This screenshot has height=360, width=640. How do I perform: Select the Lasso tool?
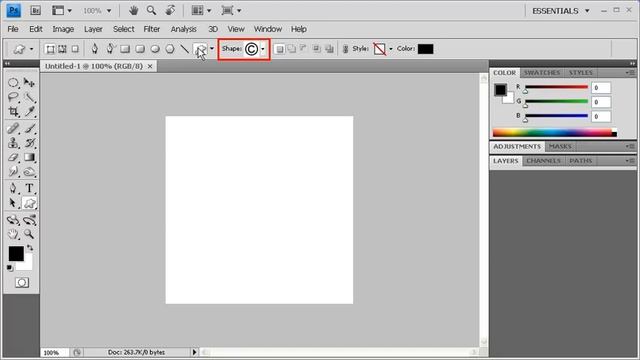point(13,97)
